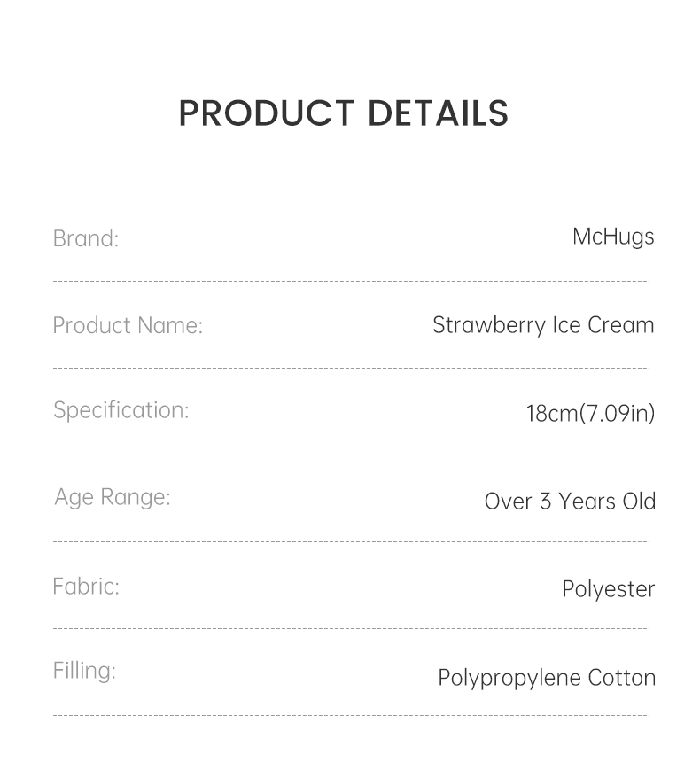Screen dimensions: 700x762
Task: Select the Over 3 Years Old text
Action: pos(570,501)
